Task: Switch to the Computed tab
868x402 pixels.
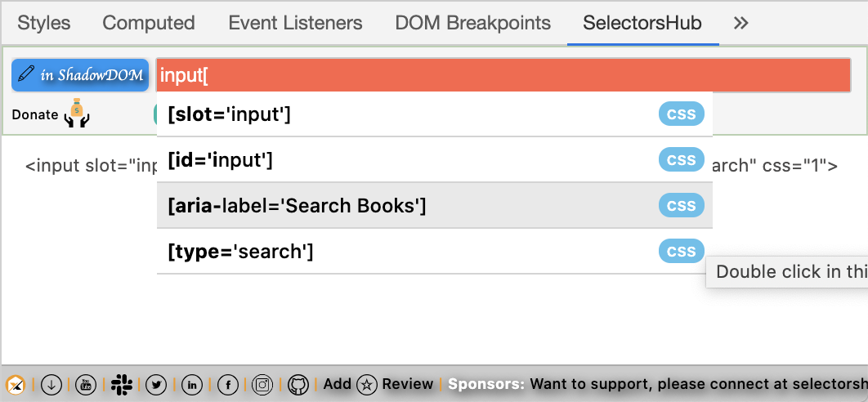Action: [x=149, y=23]
